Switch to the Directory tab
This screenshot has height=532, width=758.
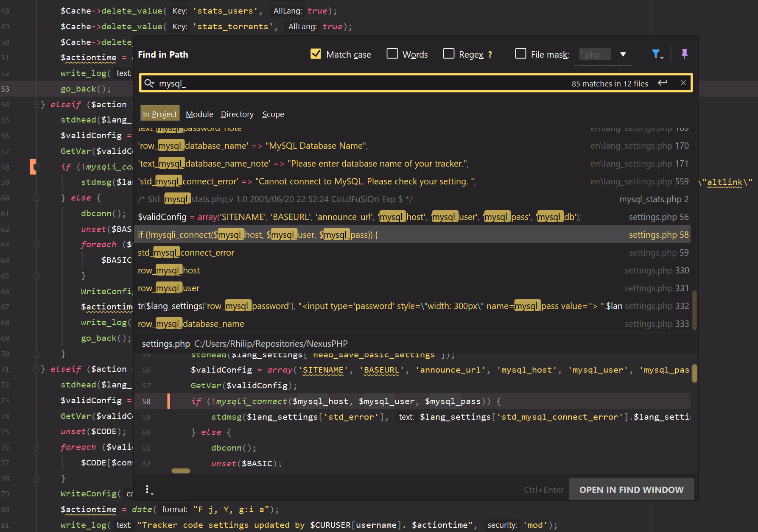pos(237,114)
